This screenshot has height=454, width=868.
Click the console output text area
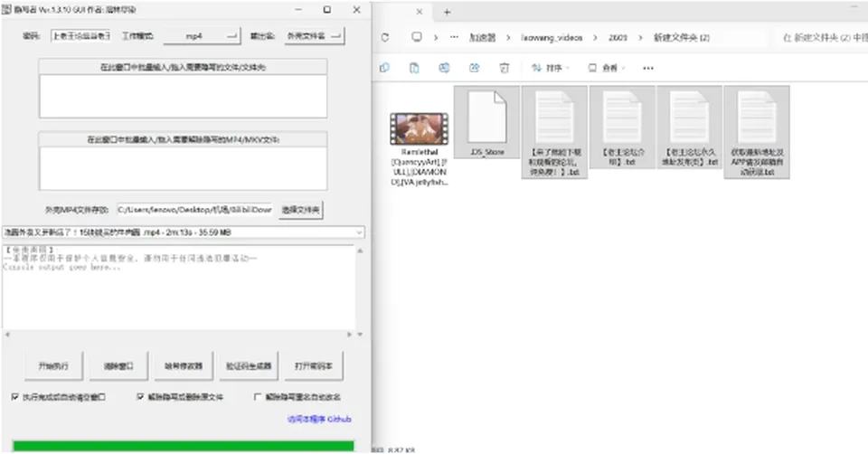179,288
